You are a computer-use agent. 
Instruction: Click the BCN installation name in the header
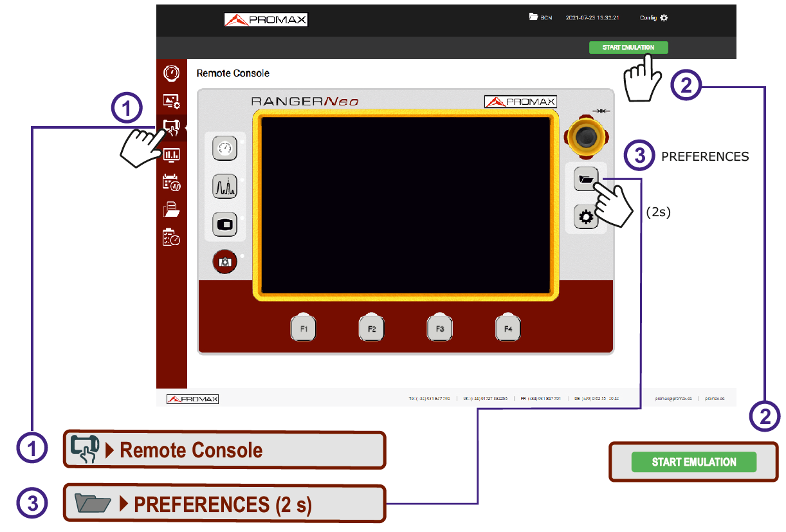tap(546, 18)
